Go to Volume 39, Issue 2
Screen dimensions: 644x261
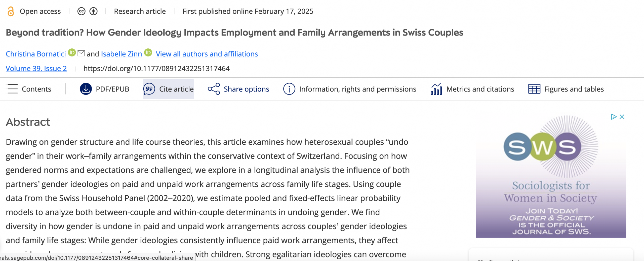(36, 69)
